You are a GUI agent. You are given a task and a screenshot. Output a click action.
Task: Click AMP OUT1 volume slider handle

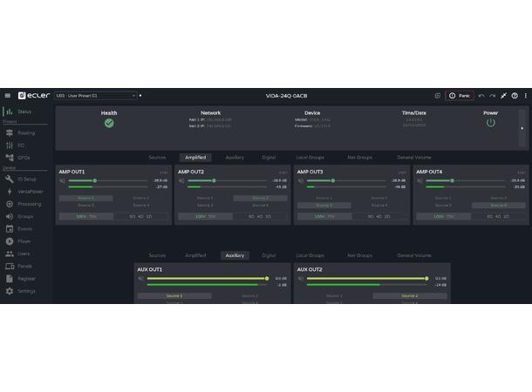click(x=95, y=180)
